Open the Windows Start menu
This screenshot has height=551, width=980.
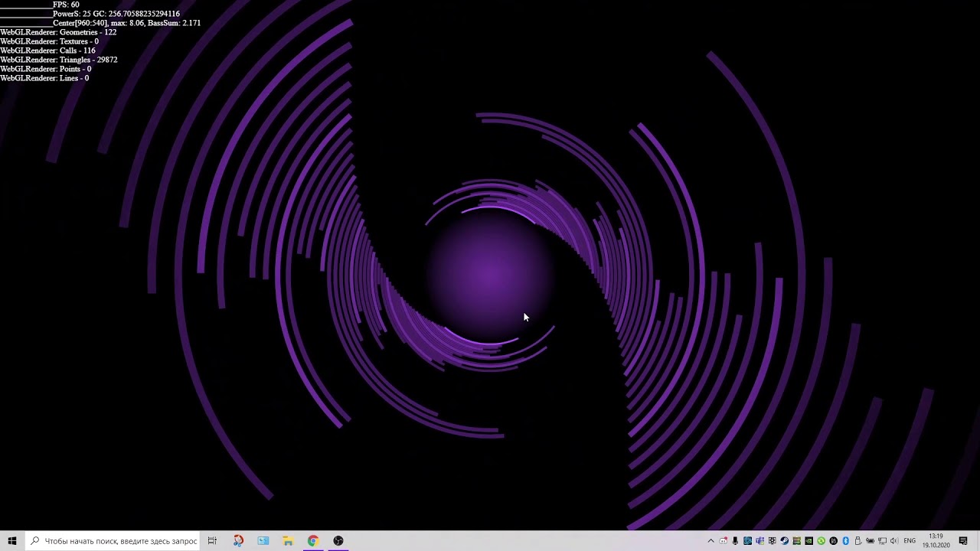(12, 541)
